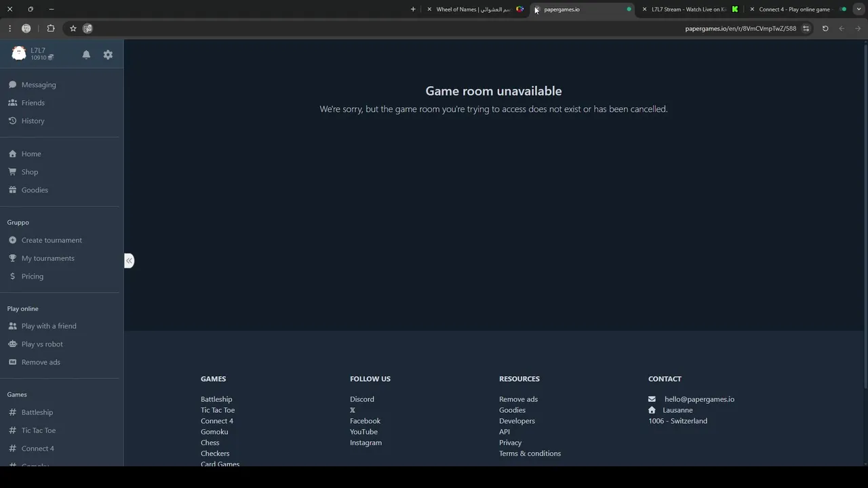Click the L7L7 profile avatar
The width and height of the screenshot is (868, 488).
pyautogui.click(x=19, y=54)
